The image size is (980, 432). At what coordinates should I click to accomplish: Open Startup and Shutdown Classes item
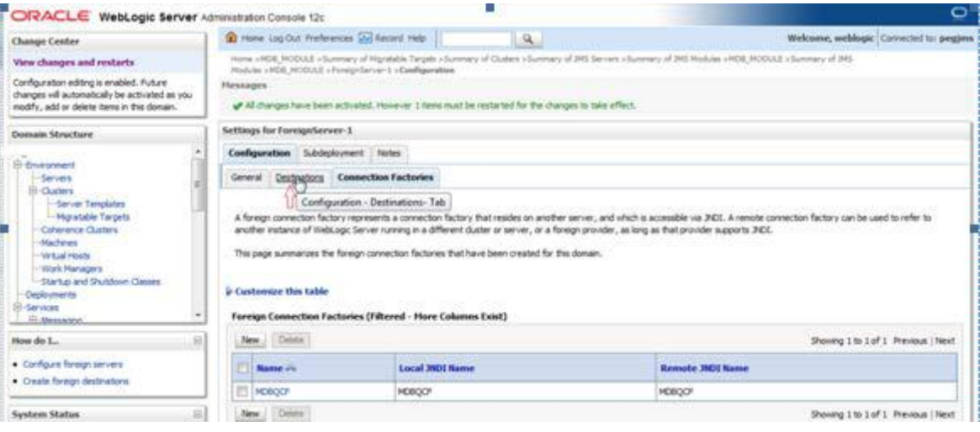(101, 282)
